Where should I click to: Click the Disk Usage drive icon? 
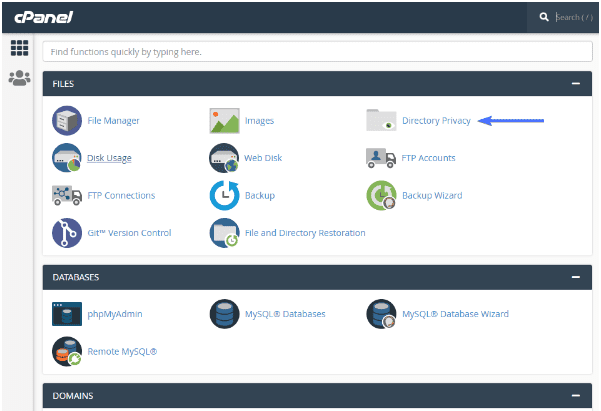pos(67,158)
